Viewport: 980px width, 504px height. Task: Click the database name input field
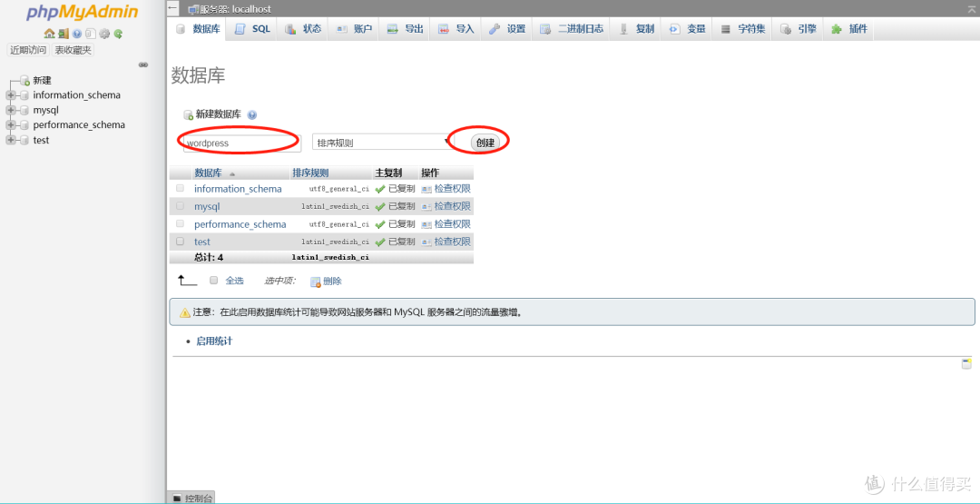tap(242, 143)
